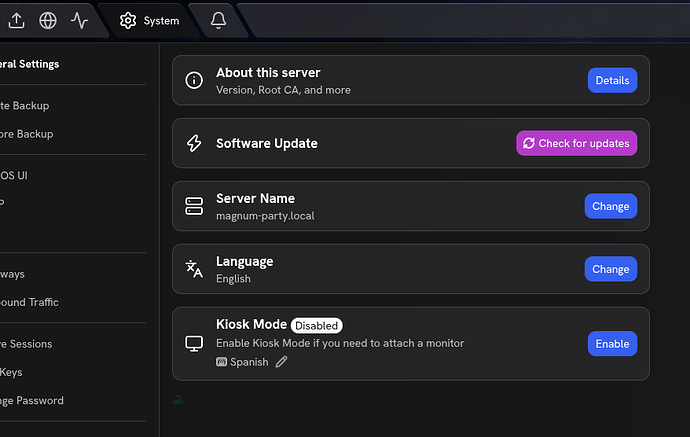The height and width of the screenshot is (437, 690).
Task: Click the info icon beside About this server
Action: coord(194,81)
